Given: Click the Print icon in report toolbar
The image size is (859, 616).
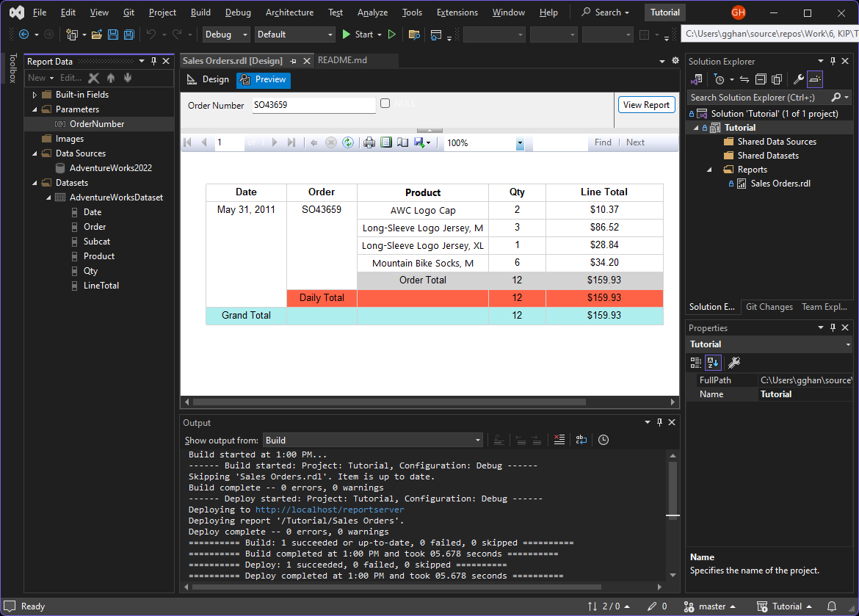Looking at the screenshot, I should click(369, 142).
